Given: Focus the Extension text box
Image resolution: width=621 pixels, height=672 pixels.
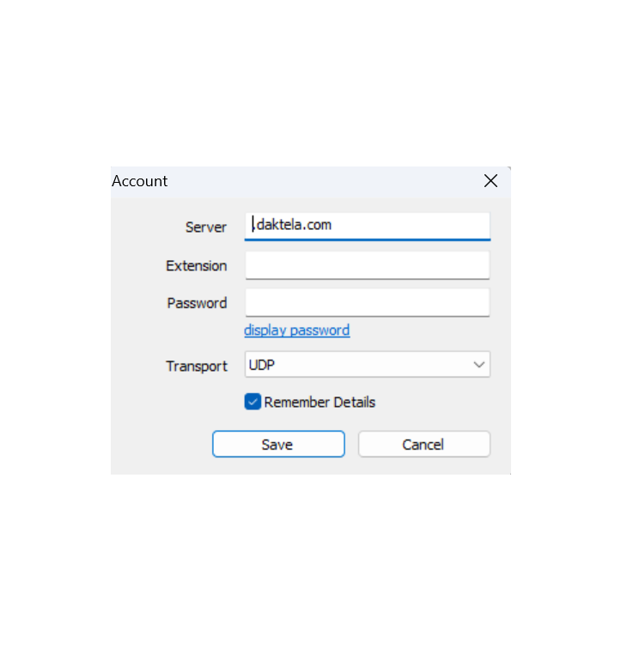Looking at the screenshot, I should (367, 265).
